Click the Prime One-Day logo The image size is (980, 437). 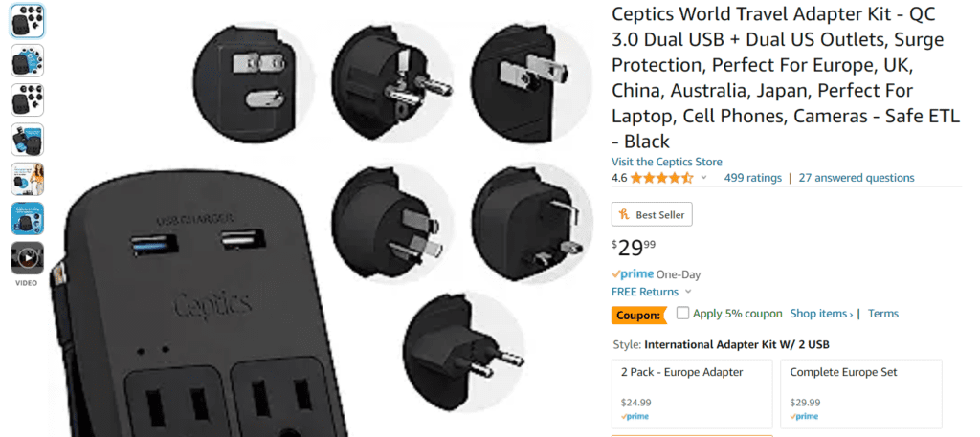pos(633,274)
